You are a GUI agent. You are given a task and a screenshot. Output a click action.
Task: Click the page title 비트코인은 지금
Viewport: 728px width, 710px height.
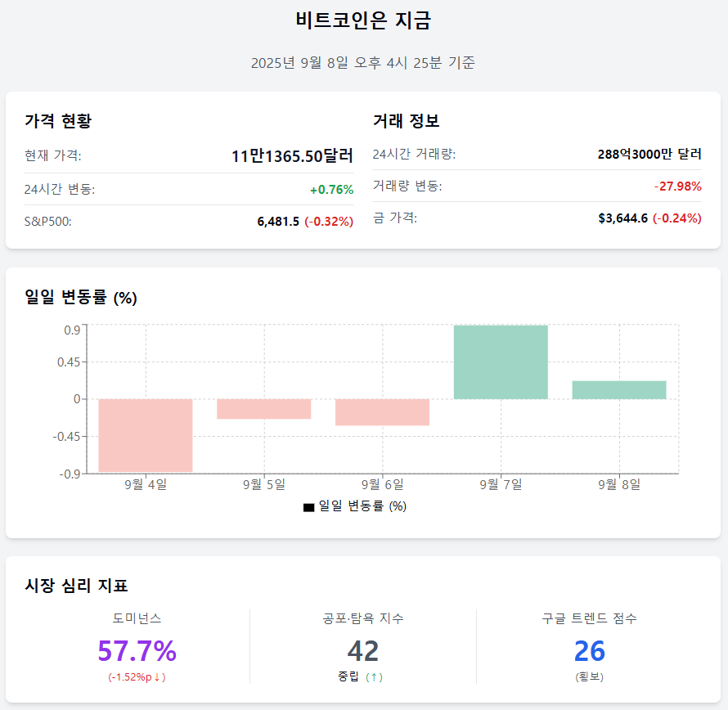coord(363,21)
